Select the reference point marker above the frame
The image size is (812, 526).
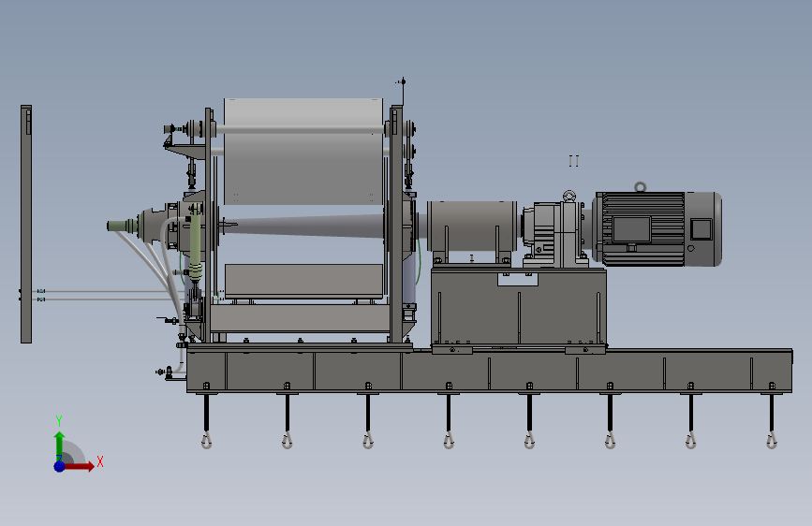(x=402, y=81)
